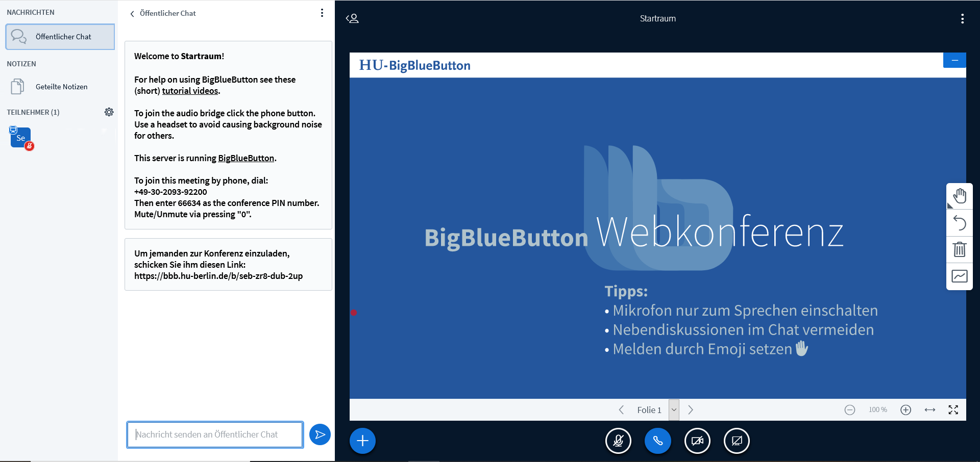Click the TEILNEHMER (1) heading
Screen dimensions: 980x462
tap(33, 112)
